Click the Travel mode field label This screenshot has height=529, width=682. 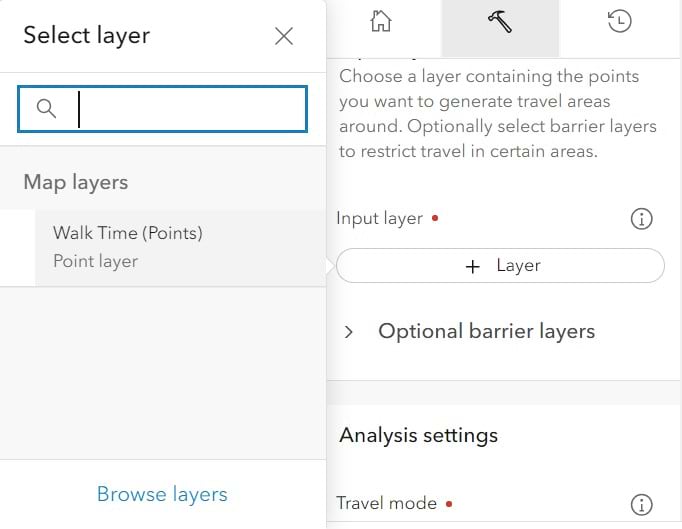(386, 503)
